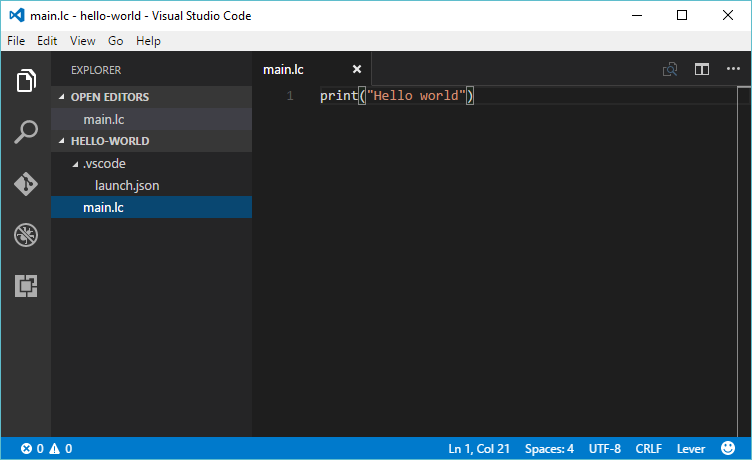
Task: Click the split editor icon
Action: 702,70
